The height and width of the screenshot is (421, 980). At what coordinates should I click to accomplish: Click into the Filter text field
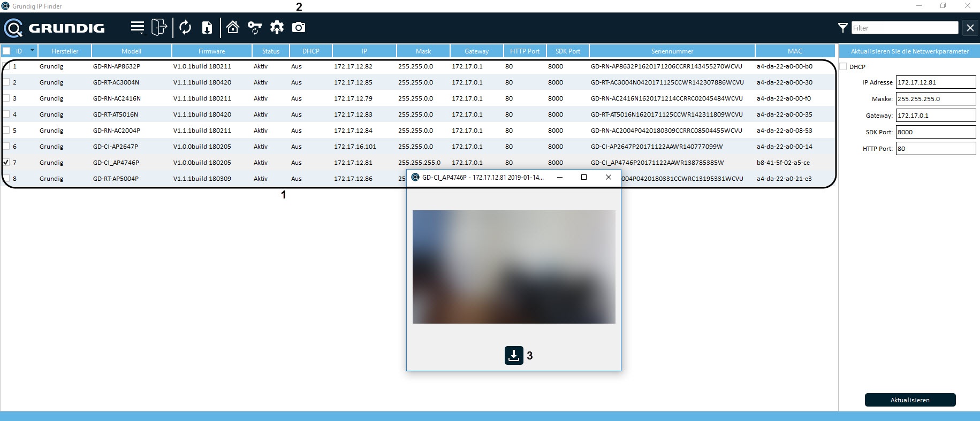tap(904, 28)
